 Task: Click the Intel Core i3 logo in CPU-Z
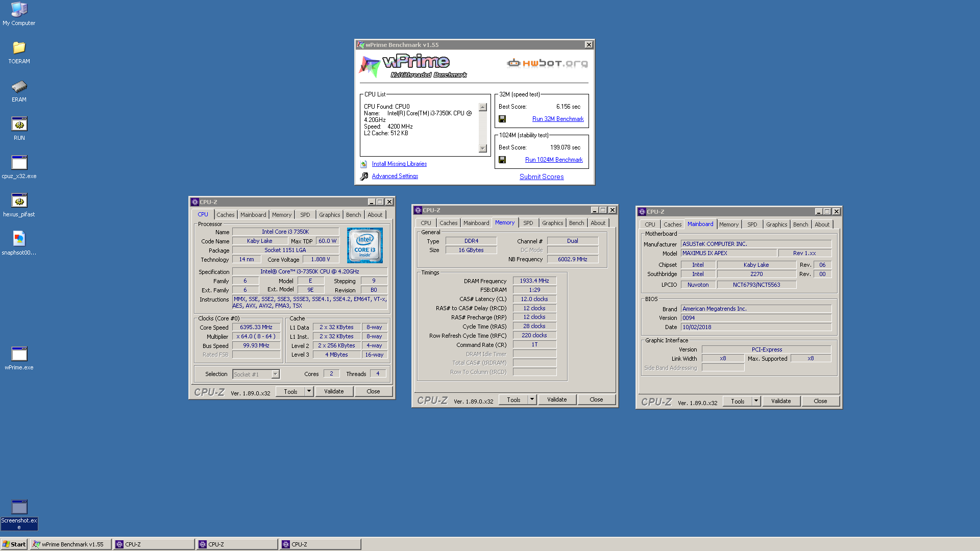tap(365, 245)
